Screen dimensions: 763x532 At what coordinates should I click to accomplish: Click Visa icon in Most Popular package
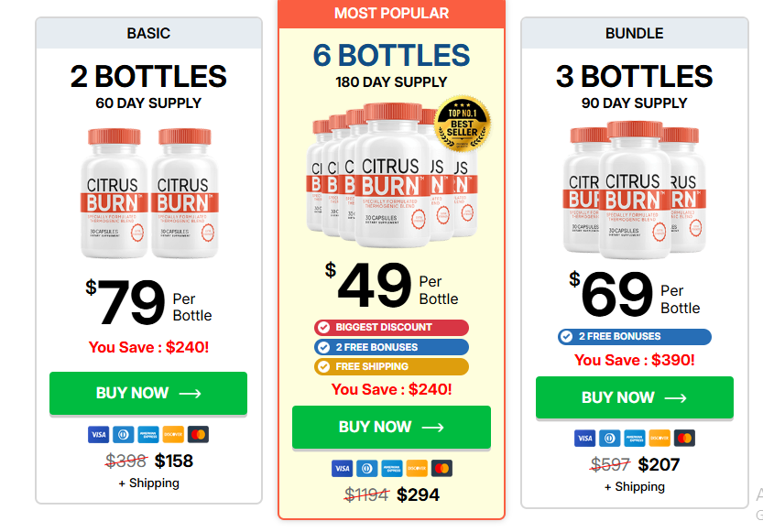tap(342, 468)
